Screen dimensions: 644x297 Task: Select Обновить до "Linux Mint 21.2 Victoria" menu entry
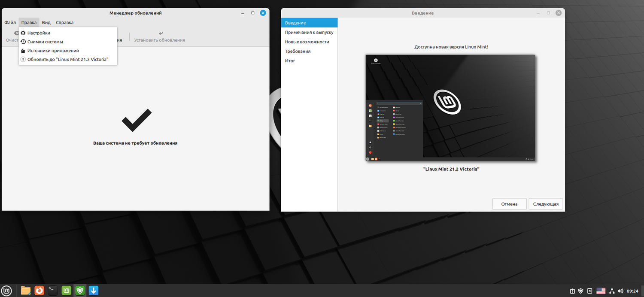point(68,59)
